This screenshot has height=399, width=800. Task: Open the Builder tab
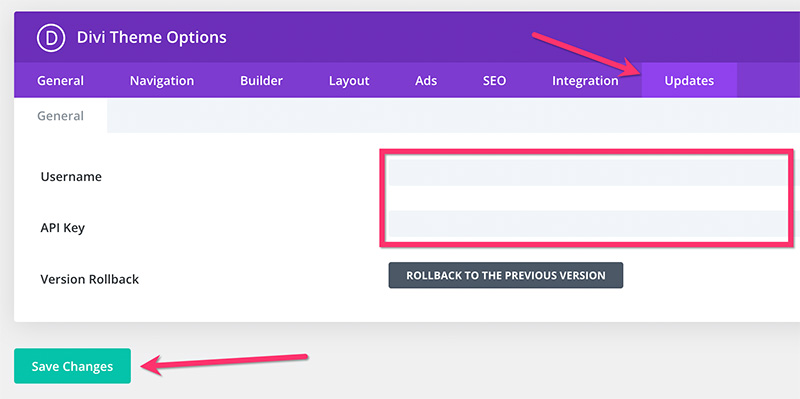pyautogui.click(x=261, y=81)
